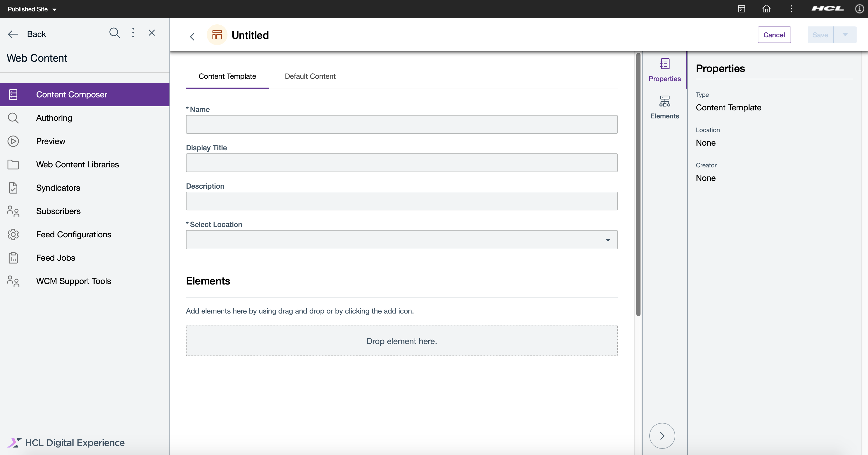Switch to the Default Content tab
868x455 pixels.
point(310,76)
